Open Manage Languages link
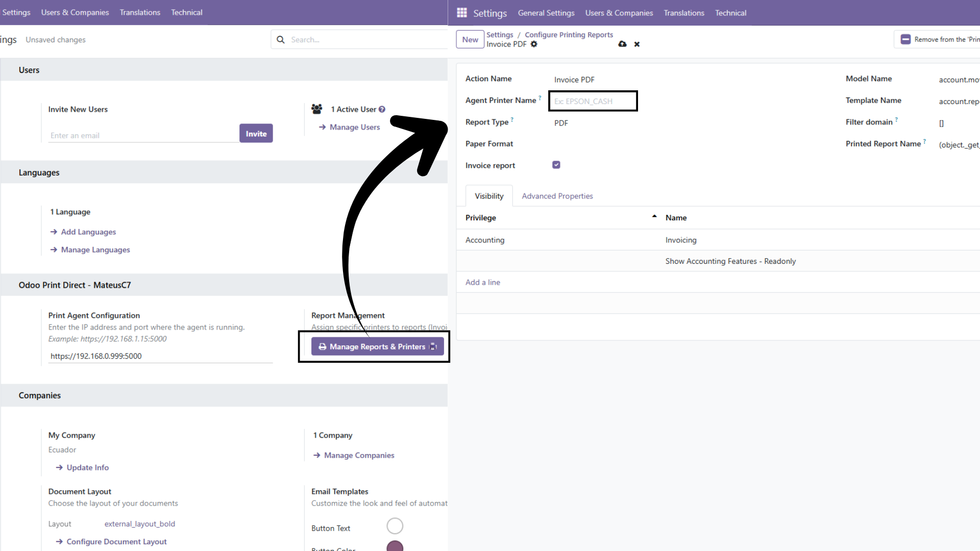The width and height of the screenshot is (980, 551). point(95,249)
